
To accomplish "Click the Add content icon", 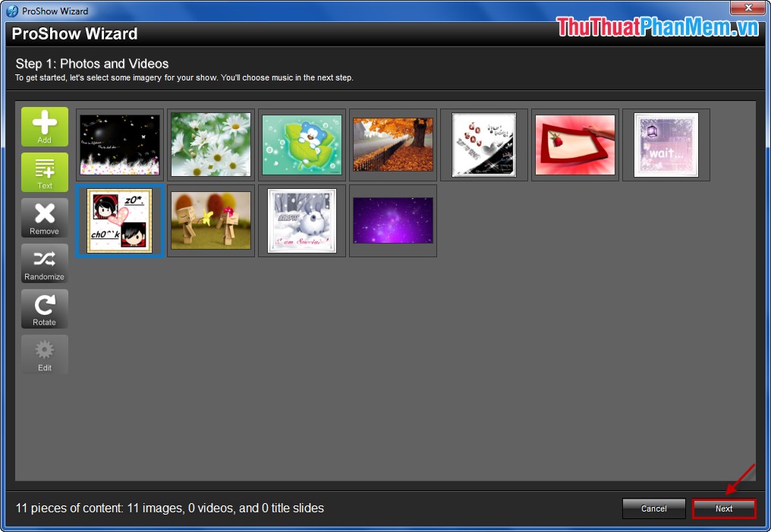I will point(44,127).
